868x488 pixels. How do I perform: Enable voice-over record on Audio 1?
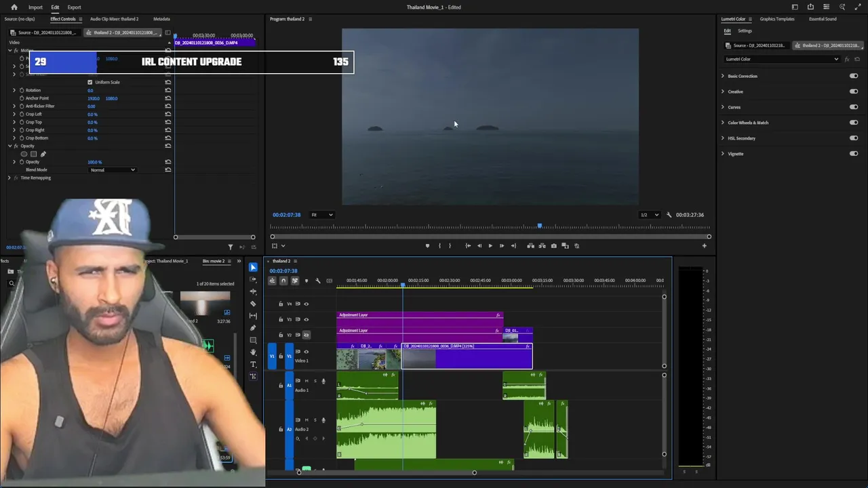(x=323, y=381)
